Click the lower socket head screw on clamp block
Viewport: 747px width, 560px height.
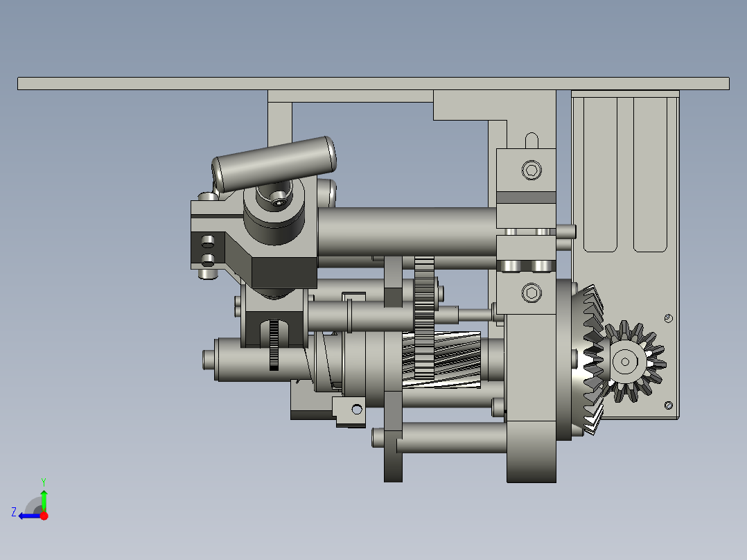pos(531,292)
